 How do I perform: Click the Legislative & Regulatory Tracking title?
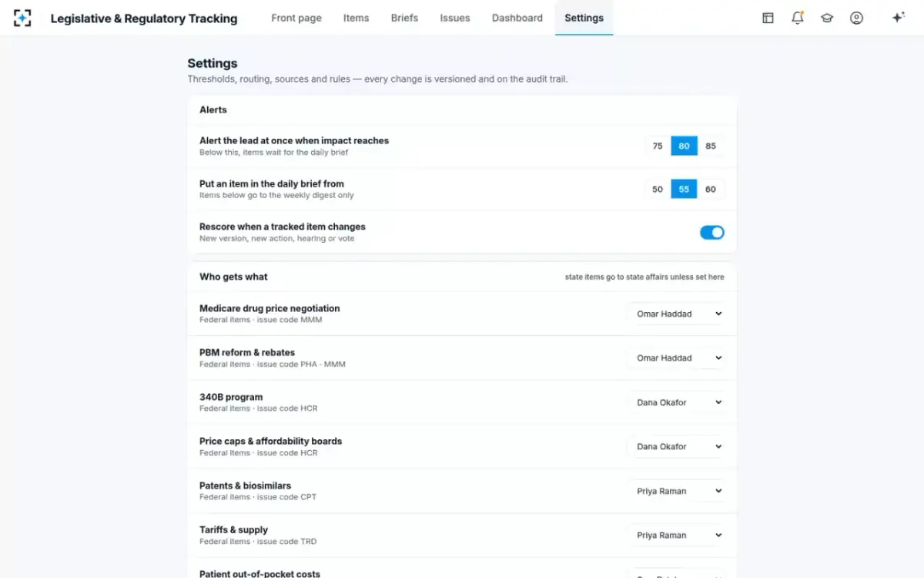(144, 18)
